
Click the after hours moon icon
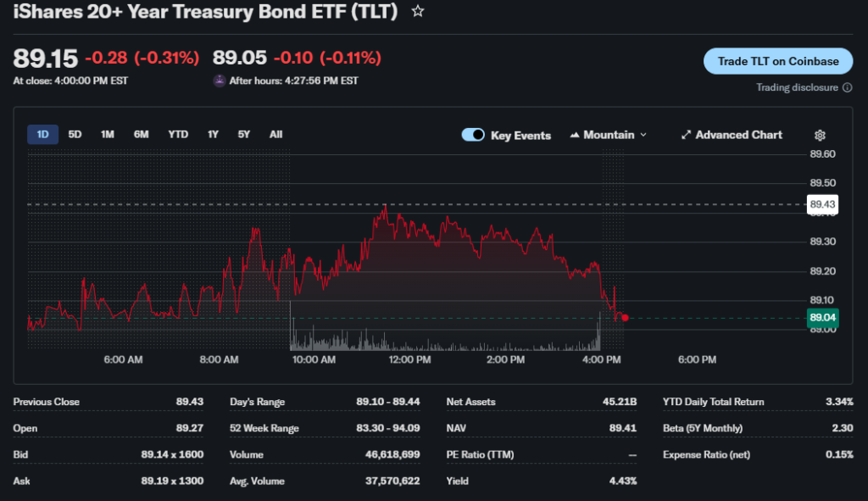(x=220, y=81)
